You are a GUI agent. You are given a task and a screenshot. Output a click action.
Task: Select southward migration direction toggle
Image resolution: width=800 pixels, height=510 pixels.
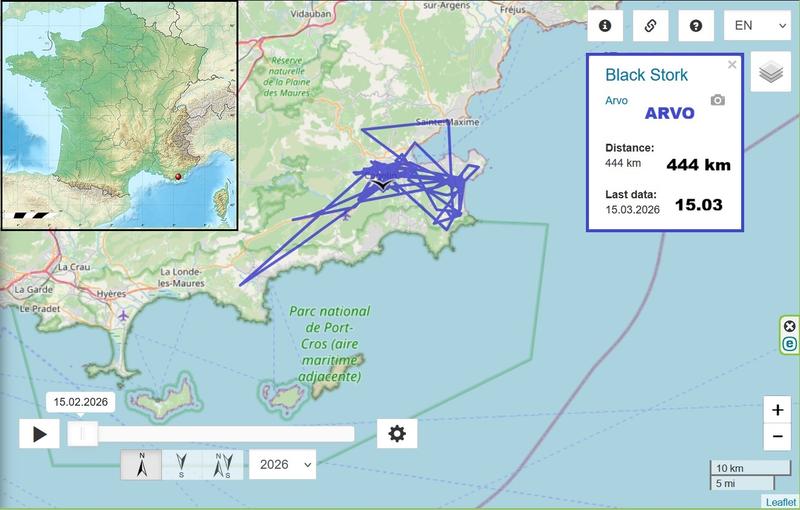[x=182, y=465]
